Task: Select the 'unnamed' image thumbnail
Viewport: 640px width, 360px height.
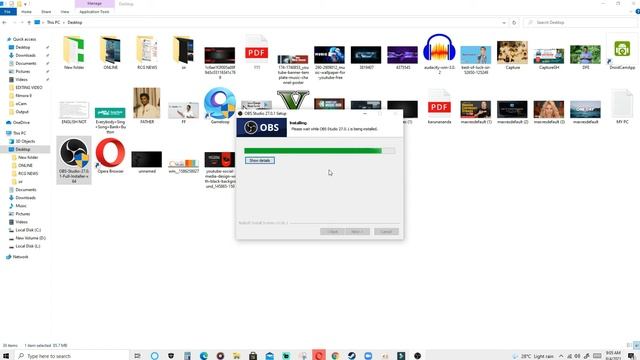Action: point(147,159)
